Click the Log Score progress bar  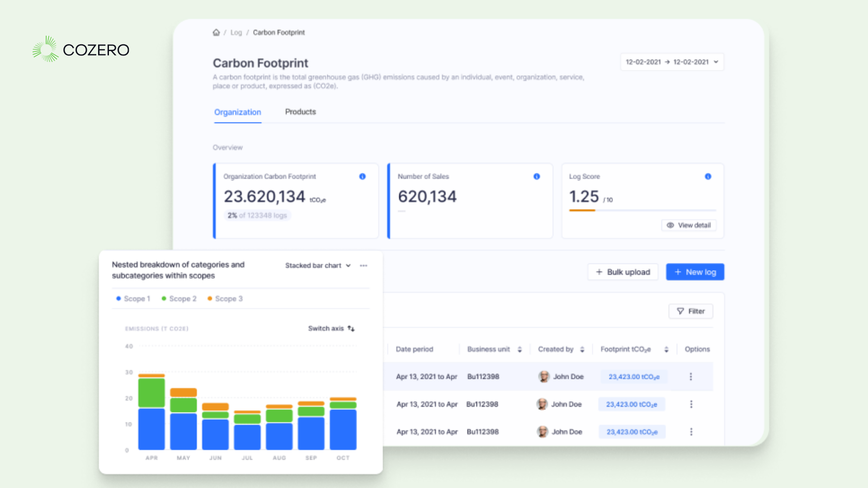642,211
